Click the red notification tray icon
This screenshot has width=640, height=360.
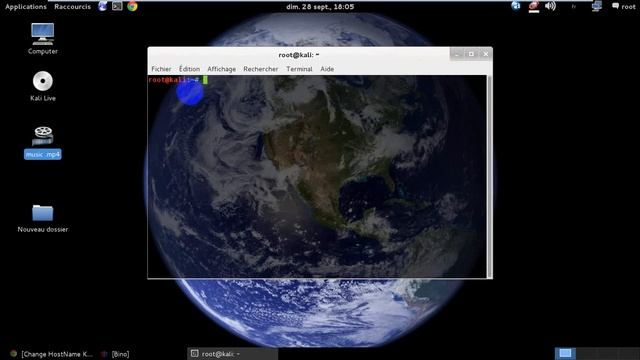[534, 7]
